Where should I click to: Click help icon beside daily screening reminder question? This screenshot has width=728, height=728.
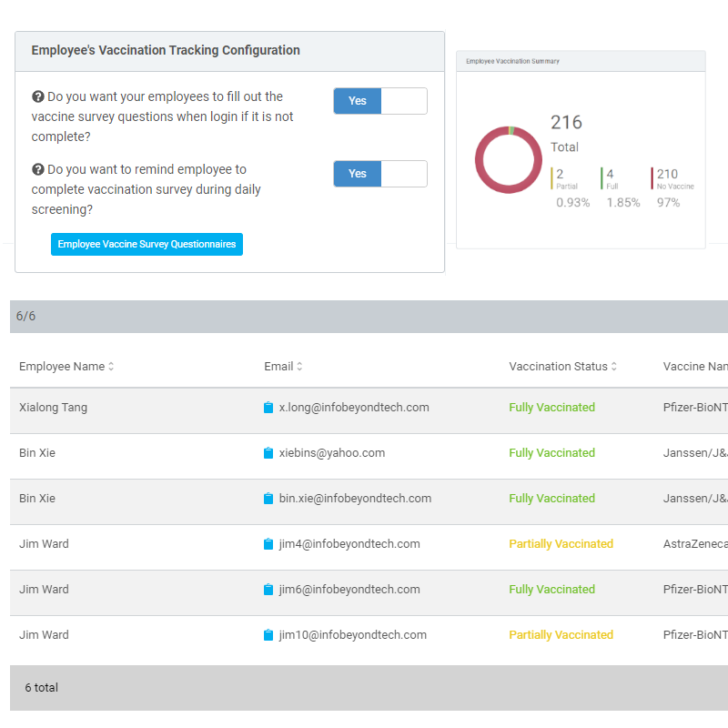coord(38,169)
